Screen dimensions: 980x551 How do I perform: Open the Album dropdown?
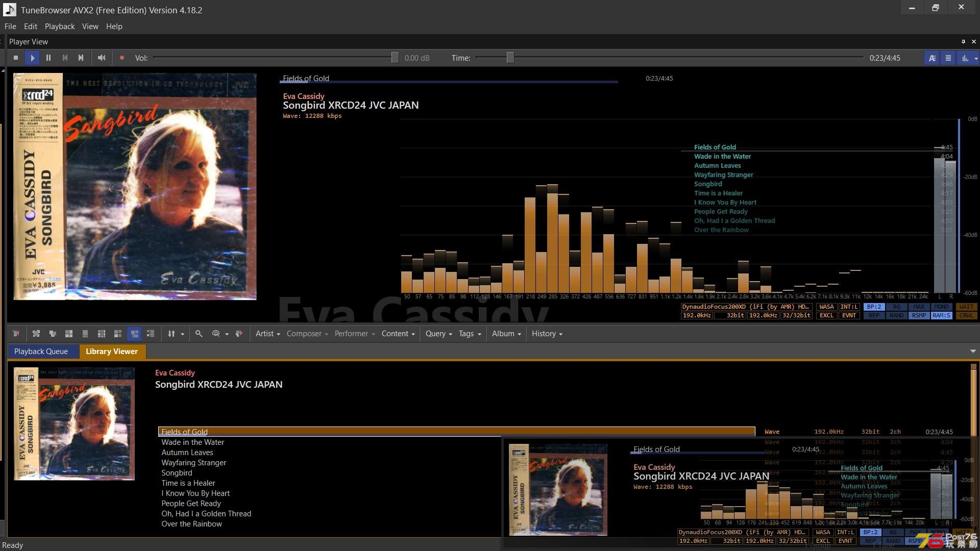[506, 334]
